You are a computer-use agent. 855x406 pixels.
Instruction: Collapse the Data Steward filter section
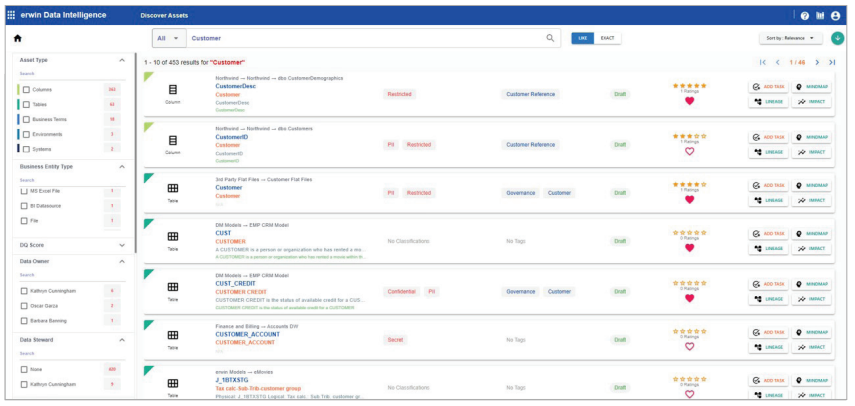pyautogui.click(x=122, y=340)
